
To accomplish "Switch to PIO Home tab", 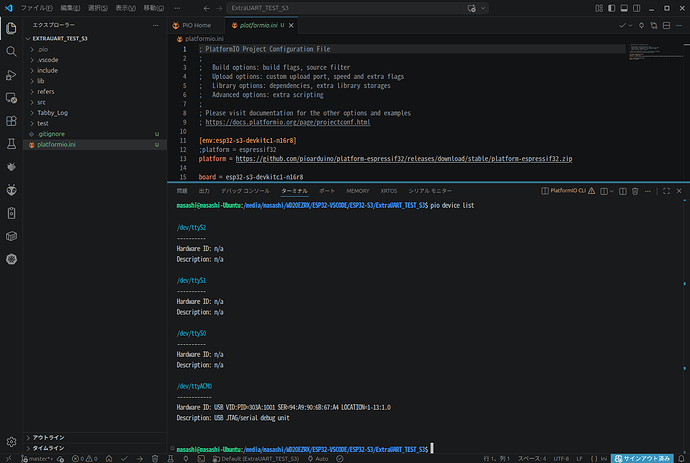I will (196, 26).
